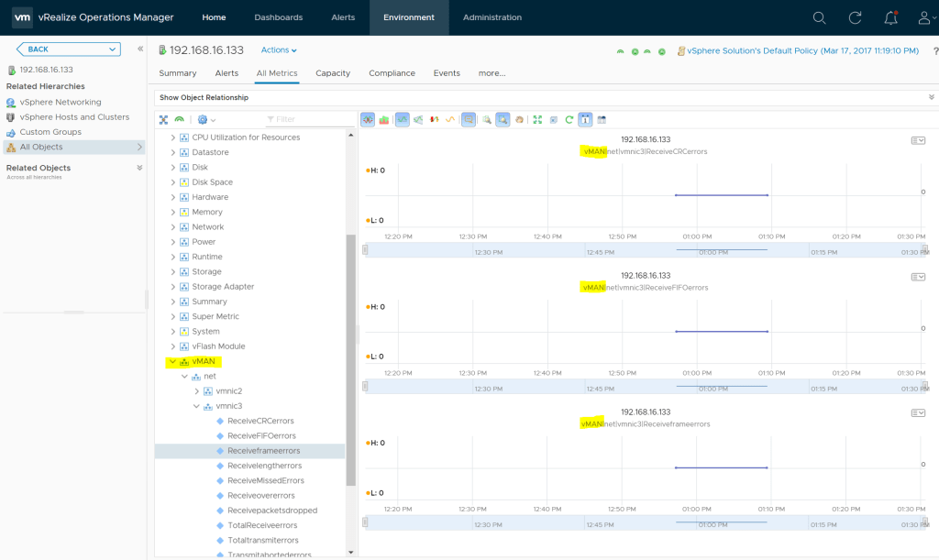
Task: Click the metric tree vertical scrollbar
Action: pyautogui.click(x=351, y=360)
